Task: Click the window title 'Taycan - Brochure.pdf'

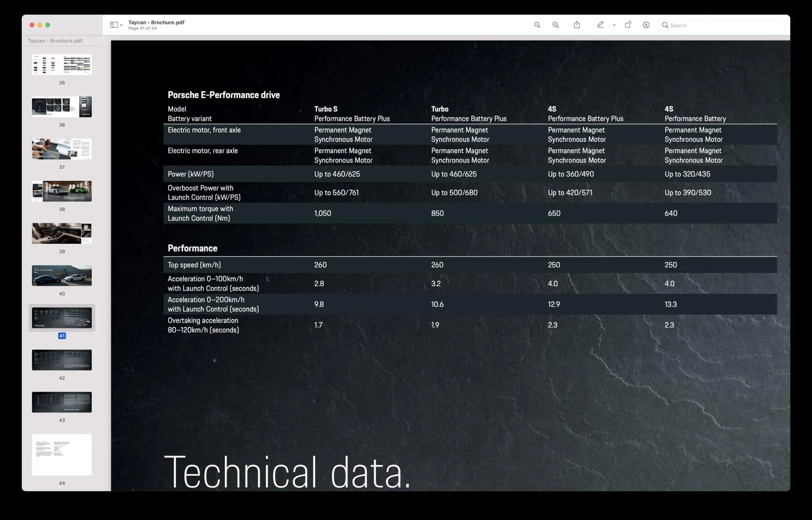Action: point(156,22)
